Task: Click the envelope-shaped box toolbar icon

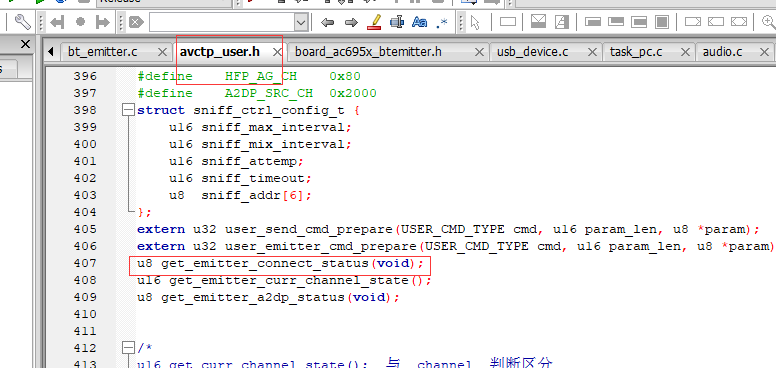Action: [538, 22]
